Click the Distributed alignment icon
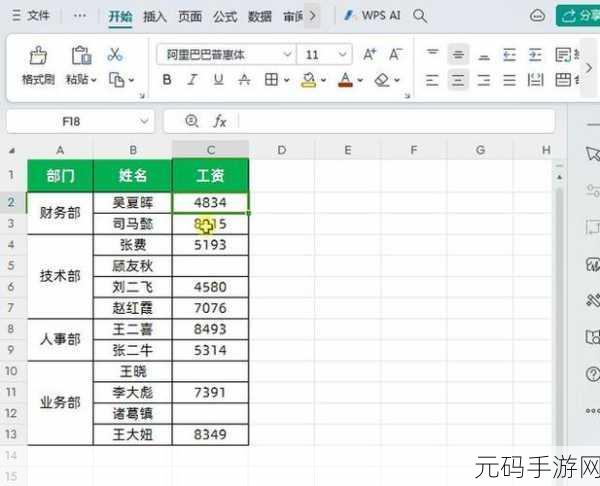The height and width of the screenshot is (486, 600). pyautogui.click(x=535, y=80)
